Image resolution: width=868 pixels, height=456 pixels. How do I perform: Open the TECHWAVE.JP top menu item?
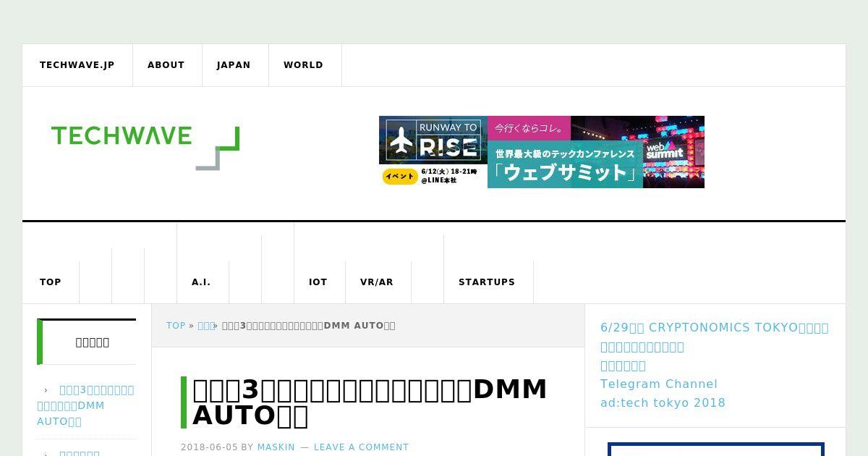point(77,65)
